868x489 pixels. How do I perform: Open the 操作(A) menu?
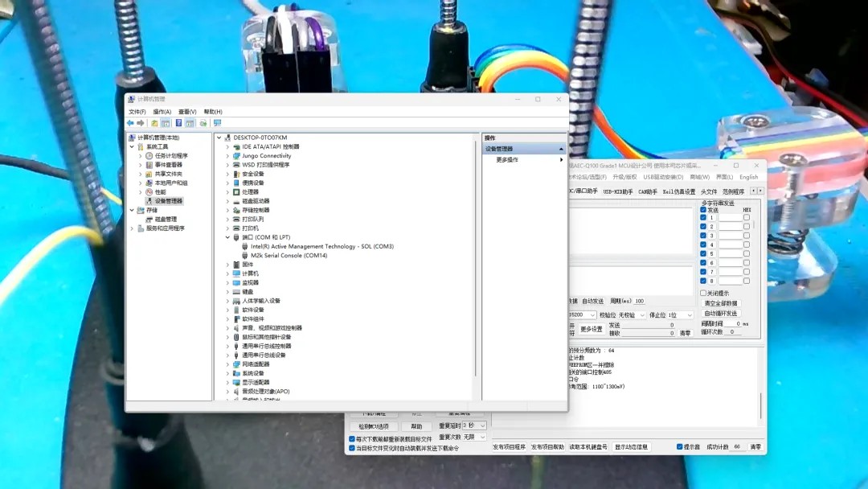(x=162, y=112)
